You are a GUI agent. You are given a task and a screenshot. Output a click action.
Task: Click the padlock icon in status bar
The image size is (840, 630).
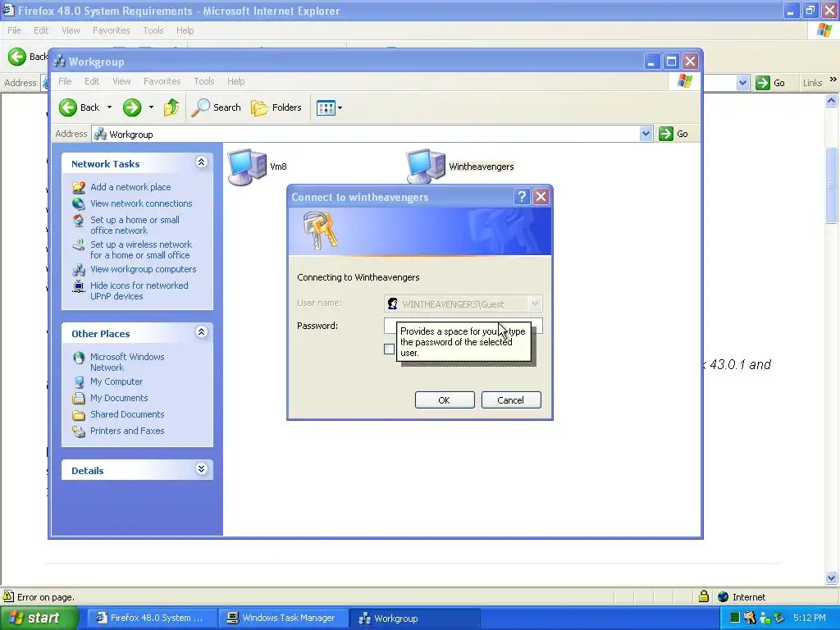pos(704,596)
